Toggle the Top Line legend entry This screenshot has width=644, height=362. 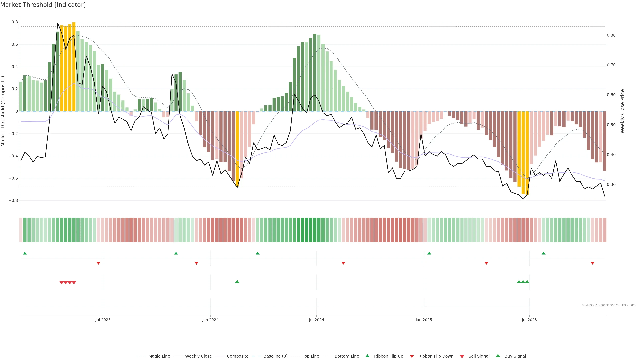tap(311, 356)
